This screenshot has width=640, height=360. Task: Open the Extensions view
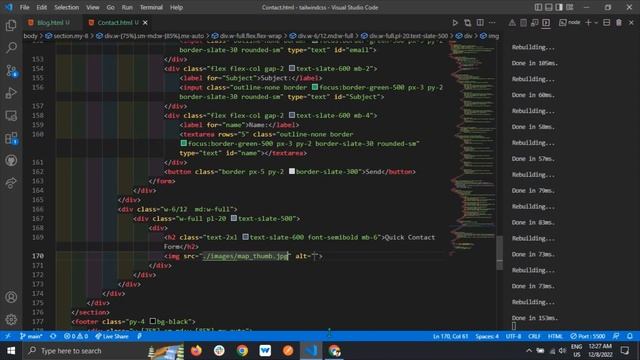(11, 138)
